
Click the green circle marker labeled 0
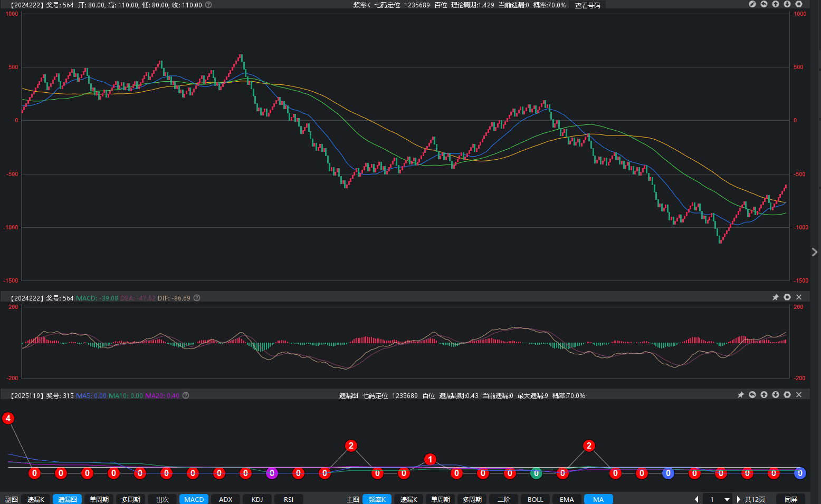pyautogui.click(x=536, y=473)
